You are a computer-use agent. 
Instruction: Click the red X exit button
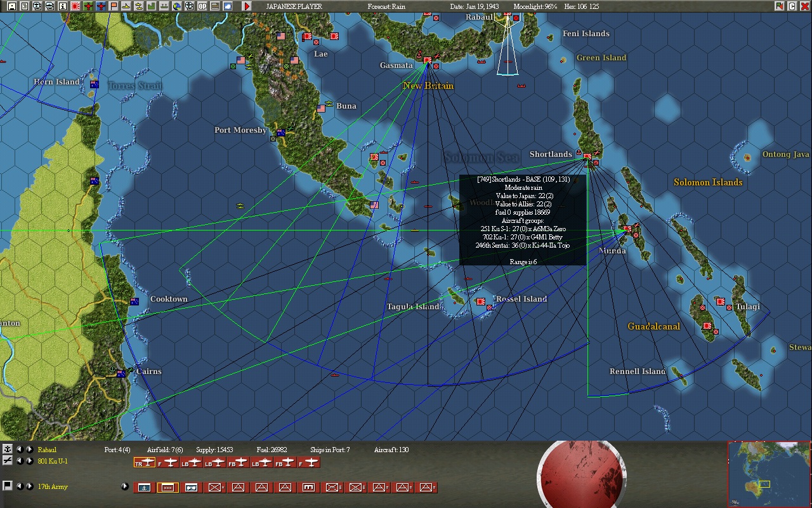pos(804,6)
